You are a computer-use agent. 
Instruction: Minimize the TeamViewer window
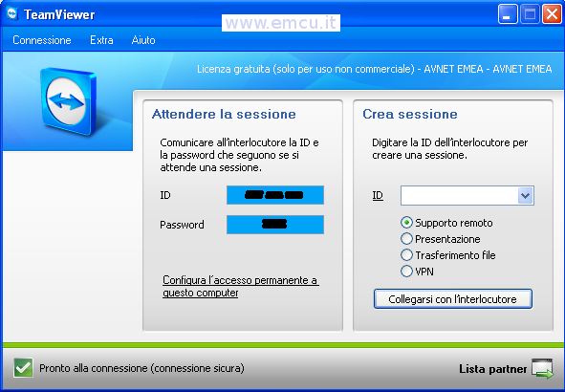pos(508,14)
